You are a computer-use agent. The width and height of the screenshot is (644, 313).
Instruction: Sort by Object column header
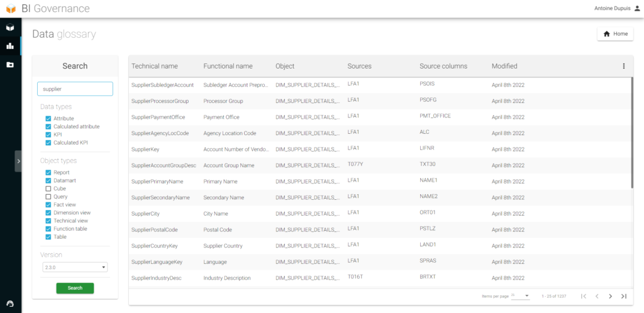tap(285, 66)
